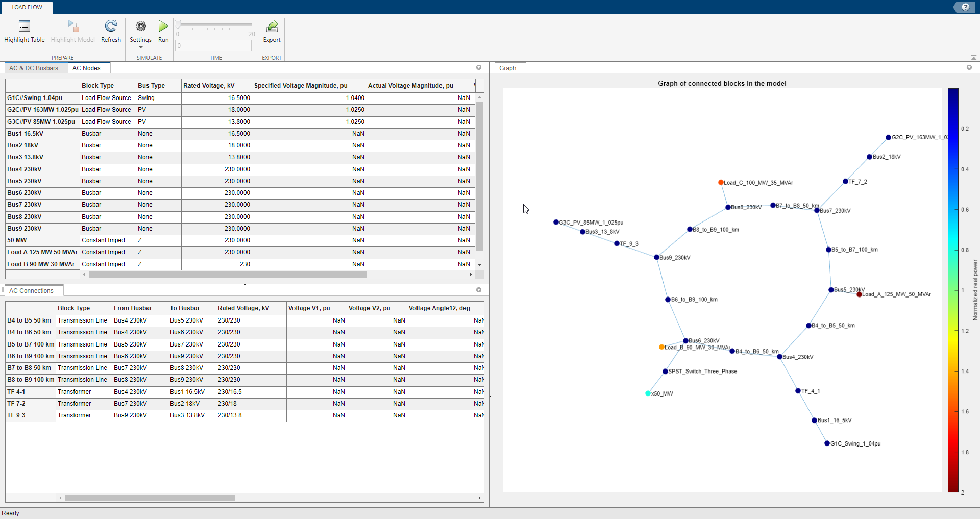
Task: Click the LOAD FLOW ribbon tab
Action: (x=27, y=7)
